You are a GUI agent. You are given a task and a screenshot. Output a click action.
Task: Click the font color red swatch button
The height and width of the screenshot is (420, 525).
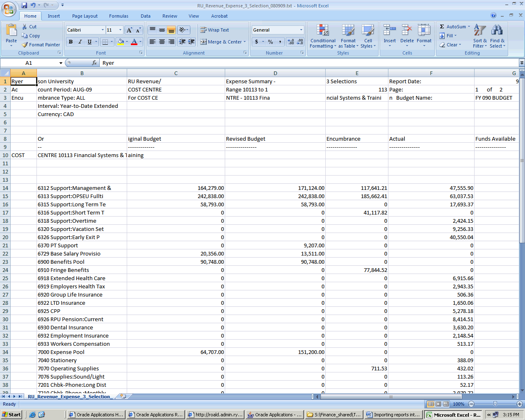[134, 42]
